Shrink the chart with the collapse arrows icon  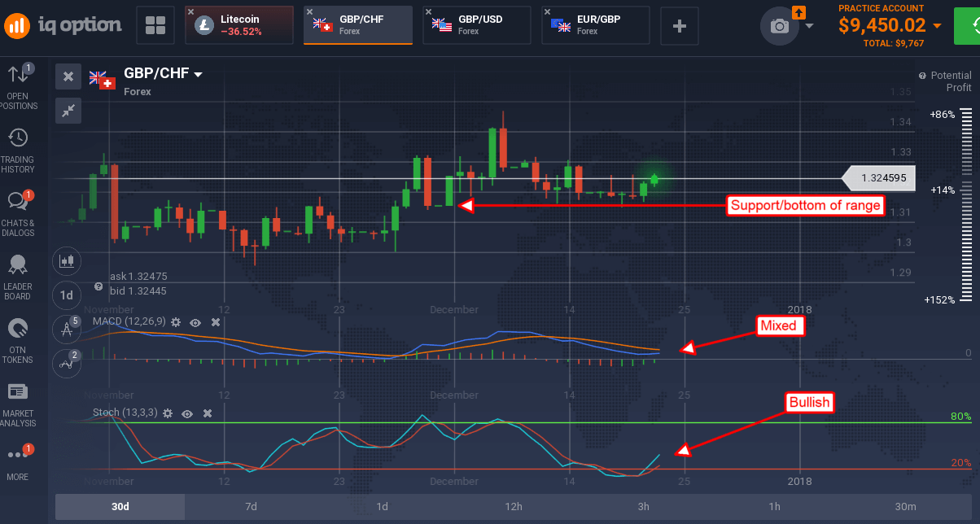(68, 110)
